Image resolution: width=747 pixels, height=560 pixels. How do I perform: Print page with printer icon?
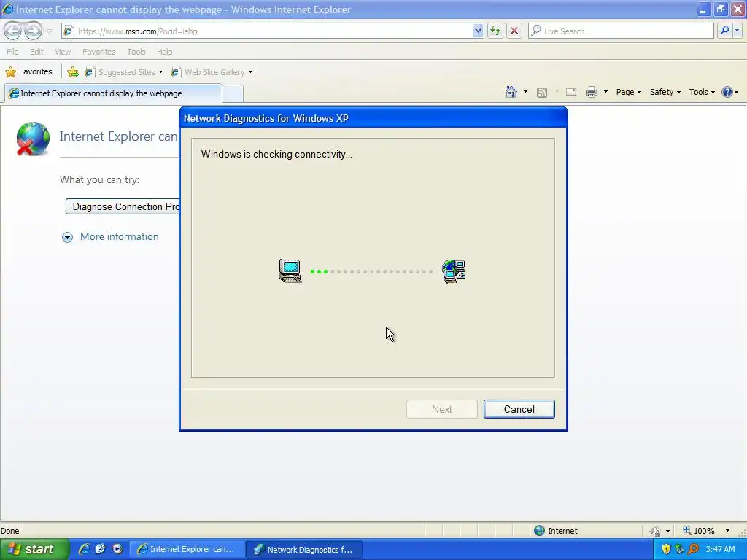(591, 92)
